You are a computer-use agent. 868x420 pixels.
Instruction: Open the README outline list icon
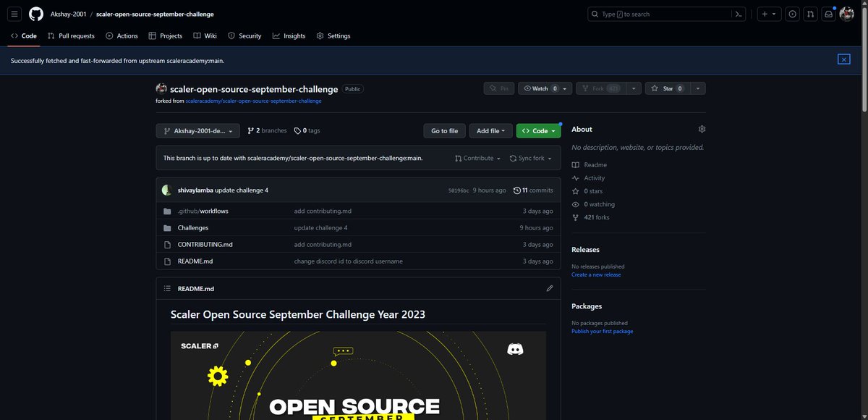pyautogui.click(x=168, y=288)
